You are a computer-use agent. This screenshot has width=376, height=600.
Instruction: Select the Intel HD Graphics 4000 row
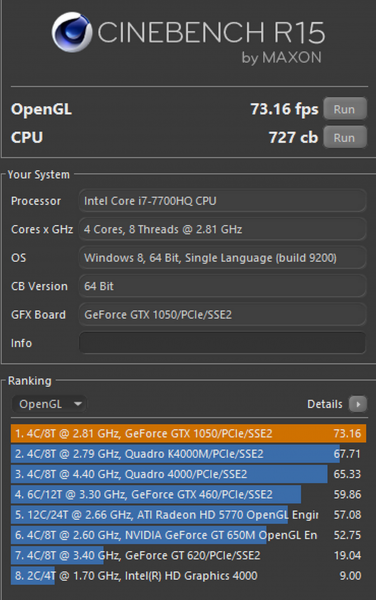(188, 576)
